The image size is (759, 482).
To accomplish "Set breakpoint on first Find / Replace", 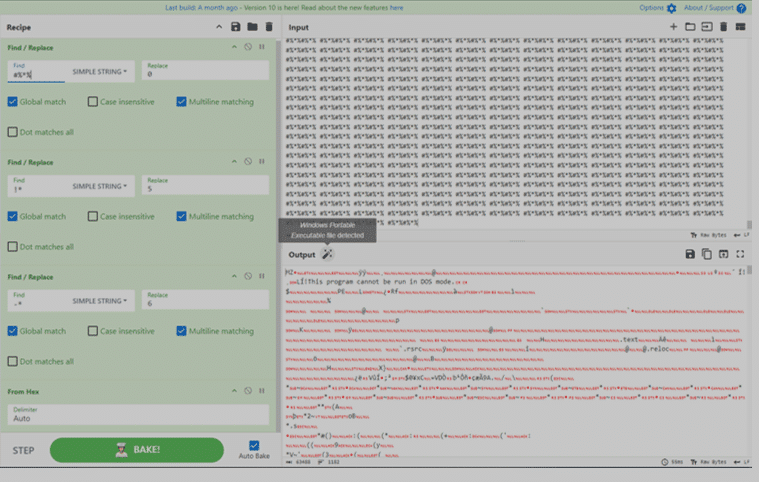I will (x=262, y=47).
